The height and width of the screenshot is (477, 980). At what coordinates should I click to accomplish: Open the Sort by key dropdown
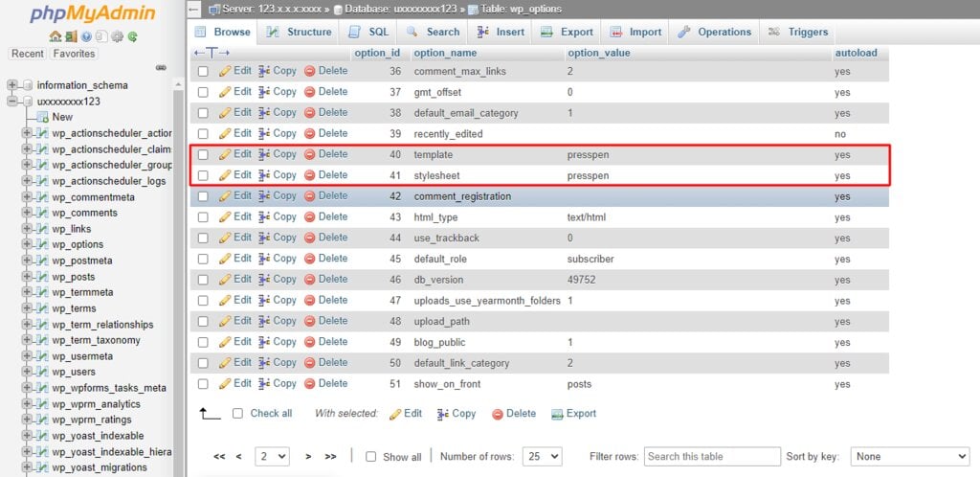coord(909,457)
